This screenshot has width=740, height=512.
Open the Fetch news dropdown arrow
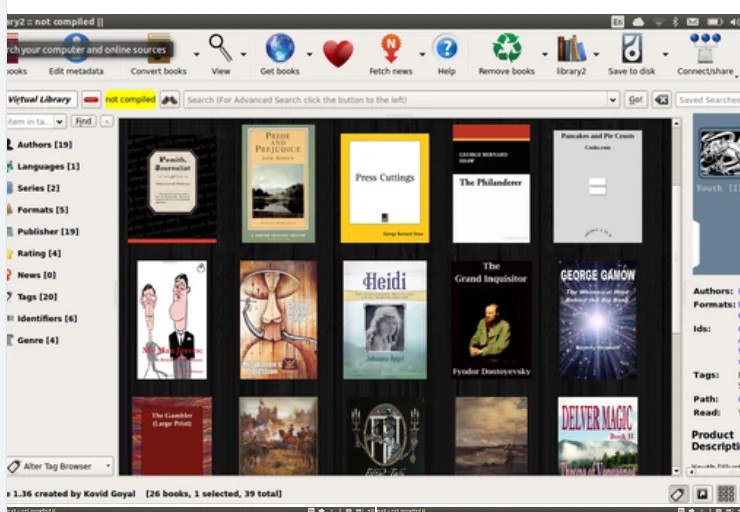422,54
